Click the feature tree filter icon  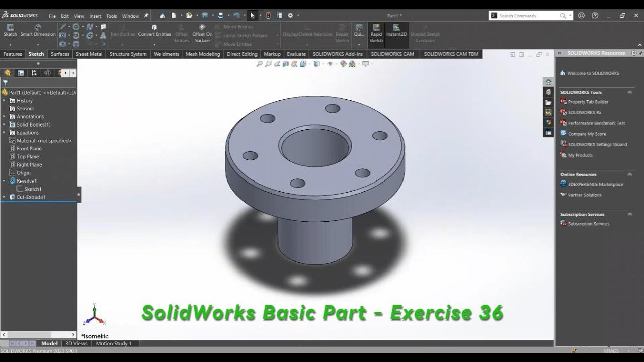pos(6,83)
